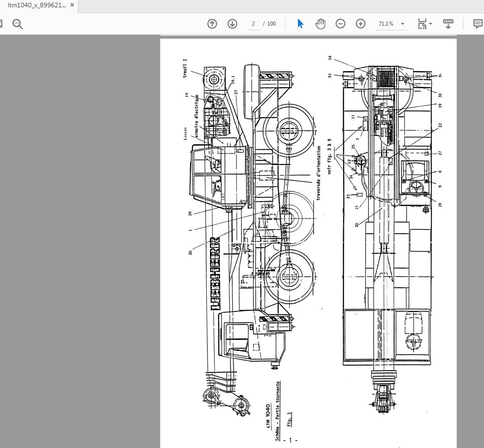Expand the fit page options arrow
This screenshot has height=448, width=484.
pos(431,24)
